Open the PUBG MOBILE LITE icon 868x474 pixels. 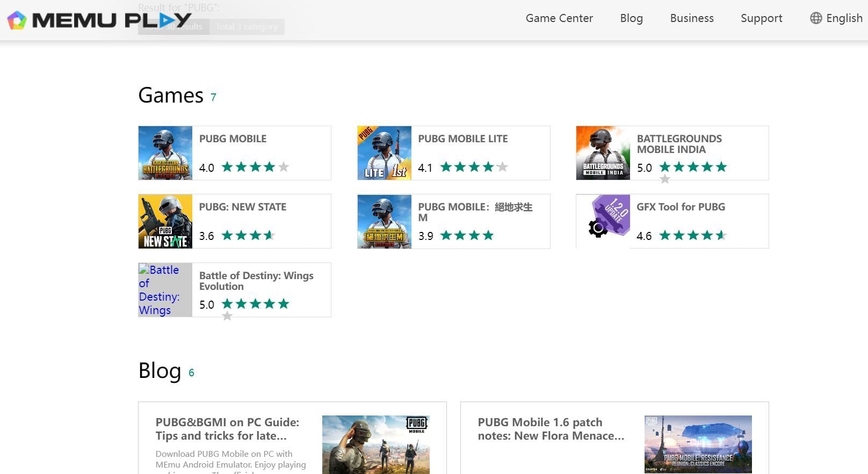click(385, 153)
